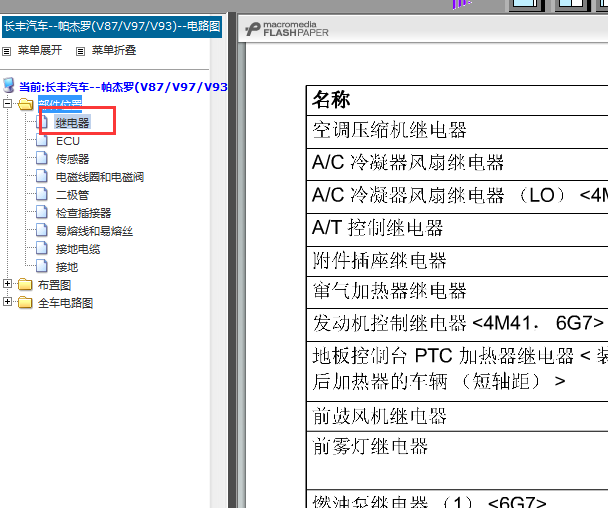Click the icon beside 菜单折叠
The height and width of the screenshot is (508, 608).
point(80,51)
